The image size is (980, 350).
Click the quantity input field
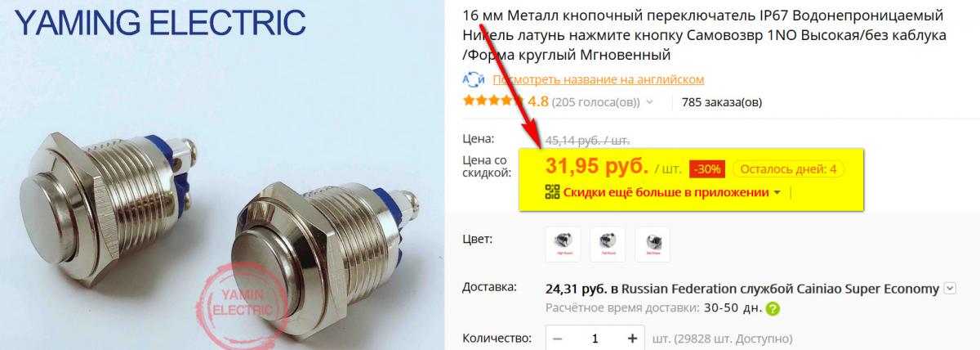pos(595,338)
